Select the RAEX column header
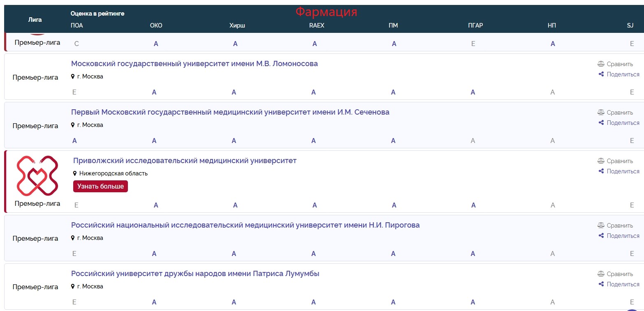This screenshot has width=644, height=311. tap(317, 25)
